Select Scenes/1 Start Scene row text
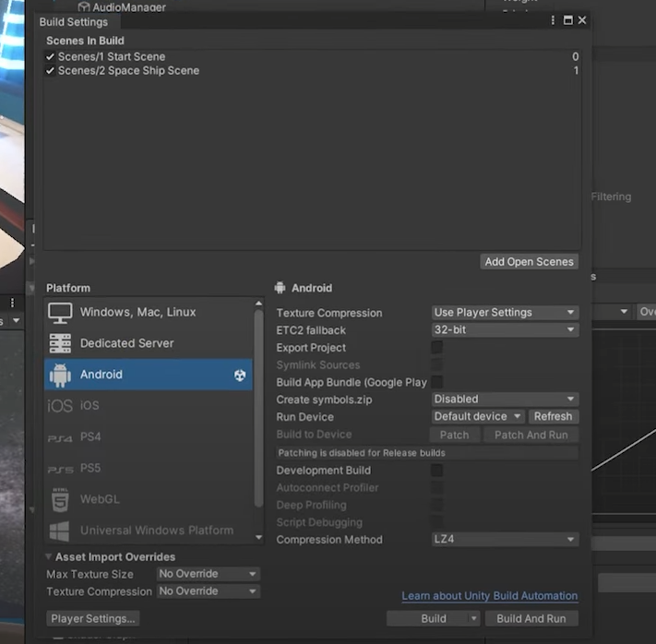656x644 pixels. pos(112,56)
